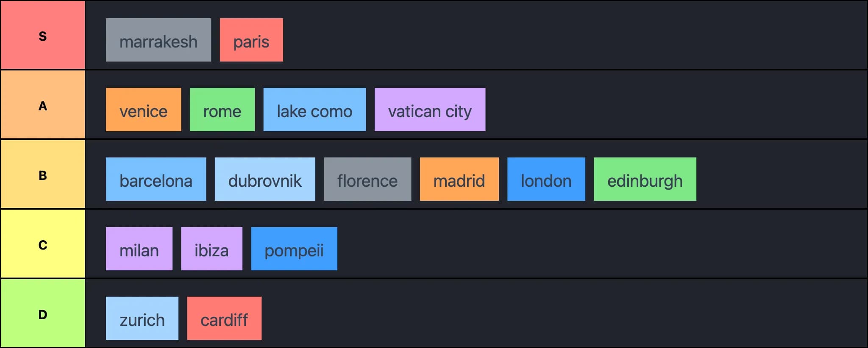
Task: Click the venice item
Action: click(x=143, y=109)
